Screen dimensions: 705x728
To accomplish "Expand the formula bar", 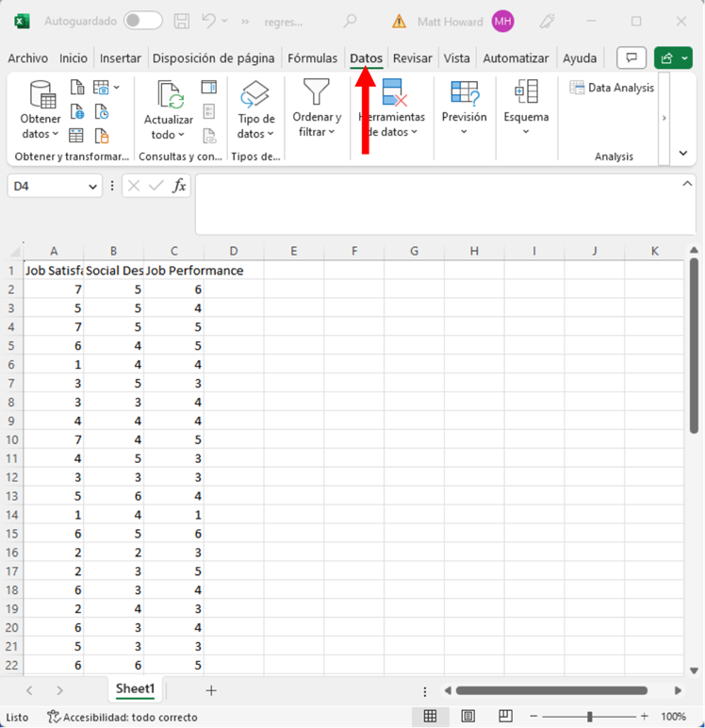I will tap(687, 185).
